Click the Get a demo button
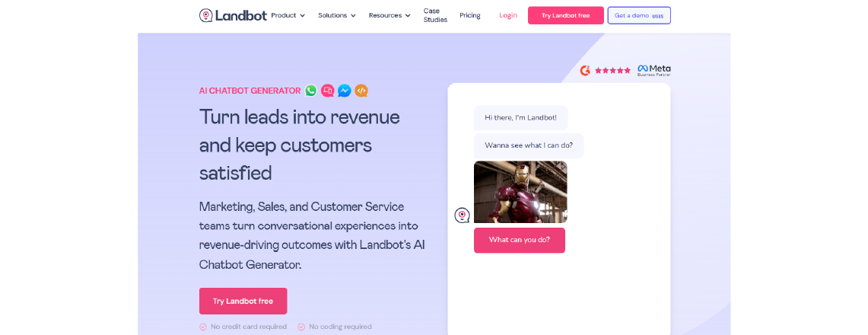 point(639,15)
